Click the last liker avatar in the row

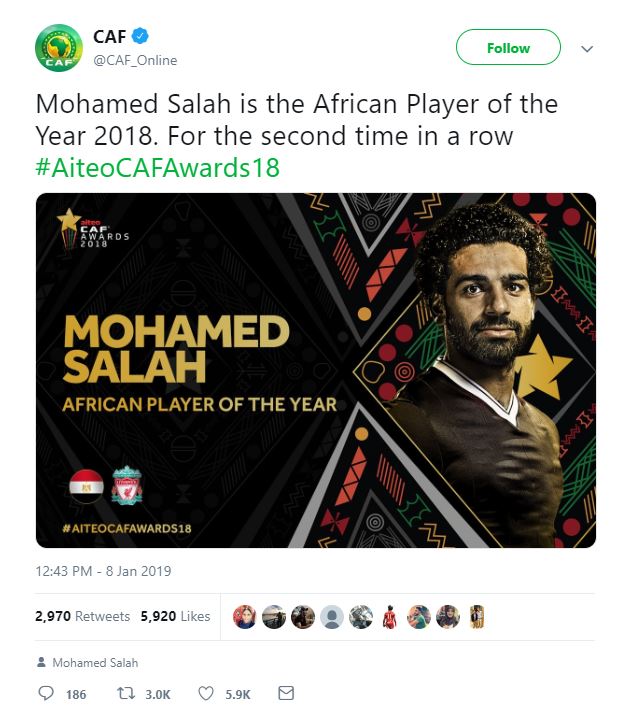478,617
